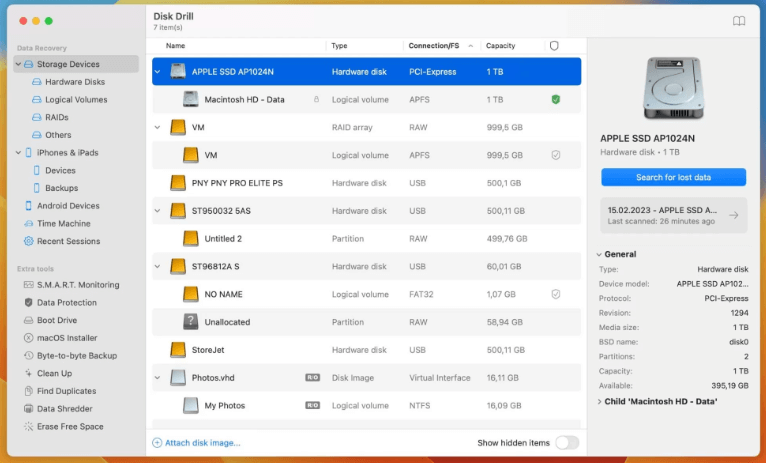Open Recent Sessions in sidebar
The image size is (766, 463).
tap(68, 241)
